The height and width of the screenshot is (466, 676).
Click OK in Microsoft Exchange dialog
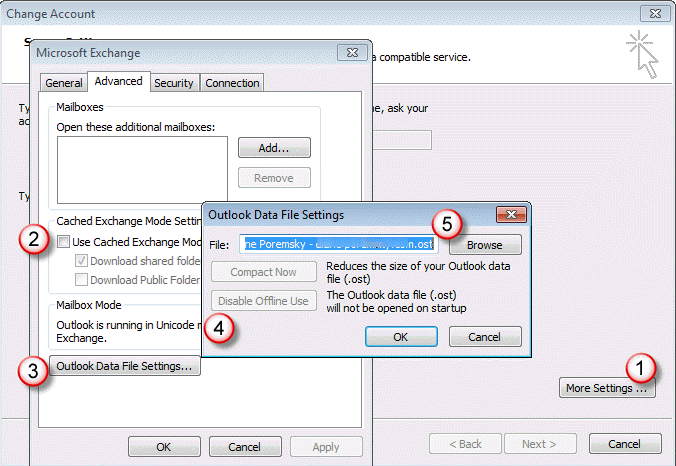click(164, 447)
